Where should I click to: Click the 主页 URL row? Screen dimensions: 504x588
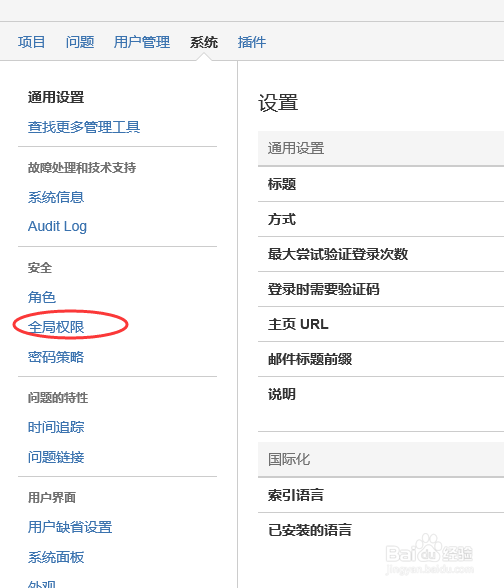click(381, 324)
